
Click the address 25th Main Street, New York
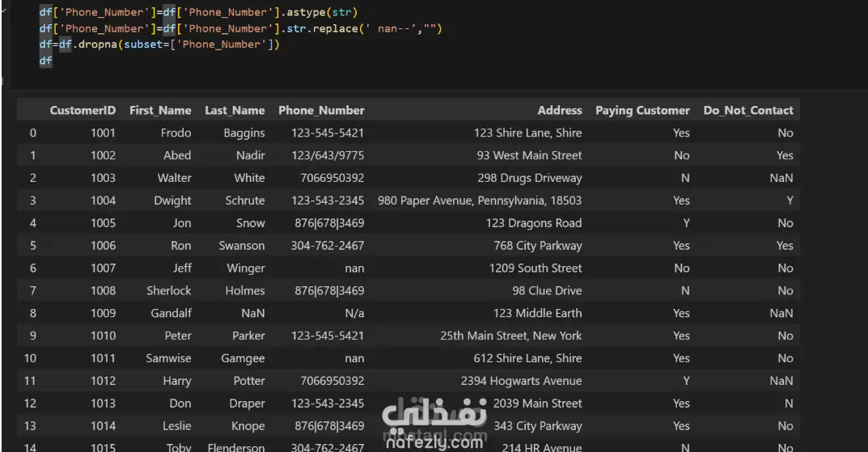[x=511, y=336]
